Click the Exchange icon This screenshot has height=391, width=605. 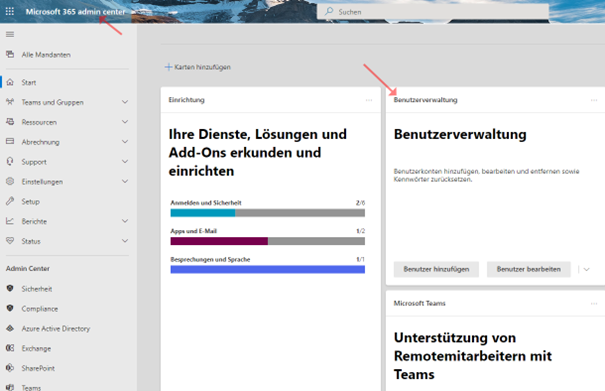[x=10, y=348]
